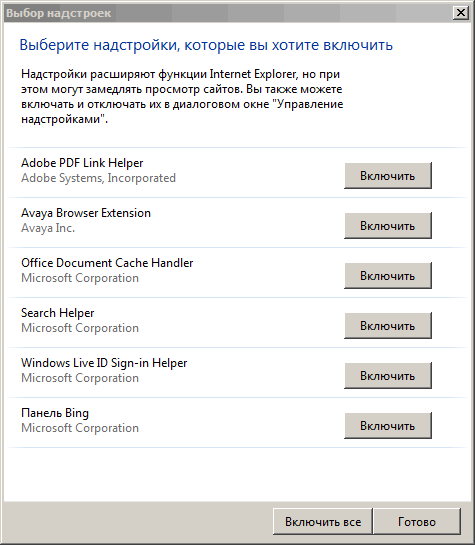Click the Avaya Inc. publisher text
This screenshot has height=545, width=475.
(48, 228)
